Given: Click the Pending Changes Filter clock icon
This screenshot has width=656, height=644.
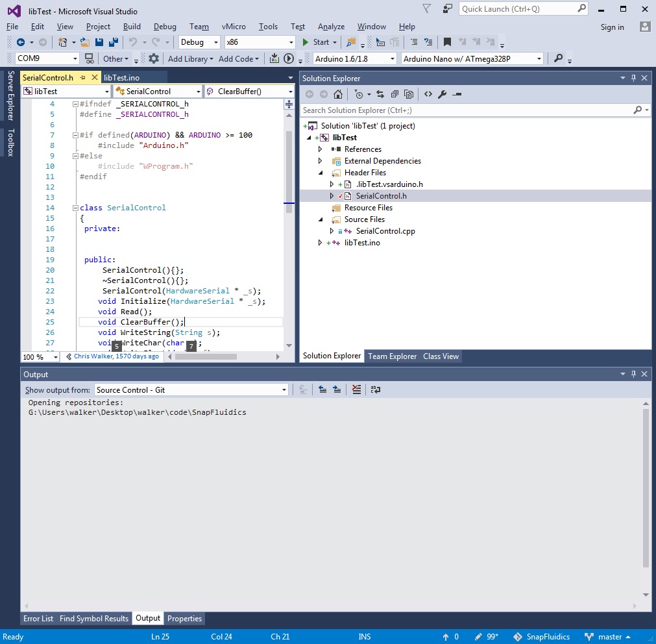Looking at the screenshot, I should [x=359, y=95].
